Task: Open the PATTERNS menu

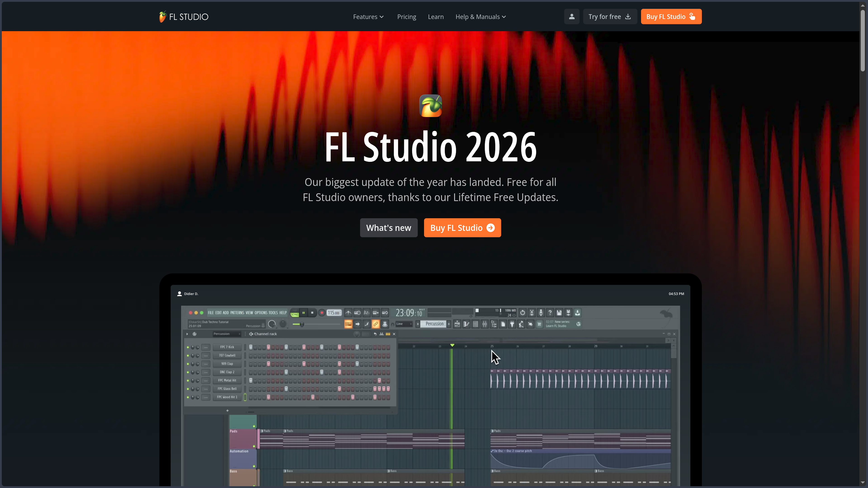Action: coord(237,313)
